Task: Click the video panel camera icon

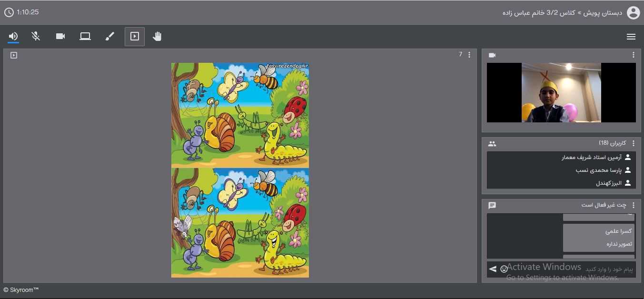Action: tap(492, 55)
